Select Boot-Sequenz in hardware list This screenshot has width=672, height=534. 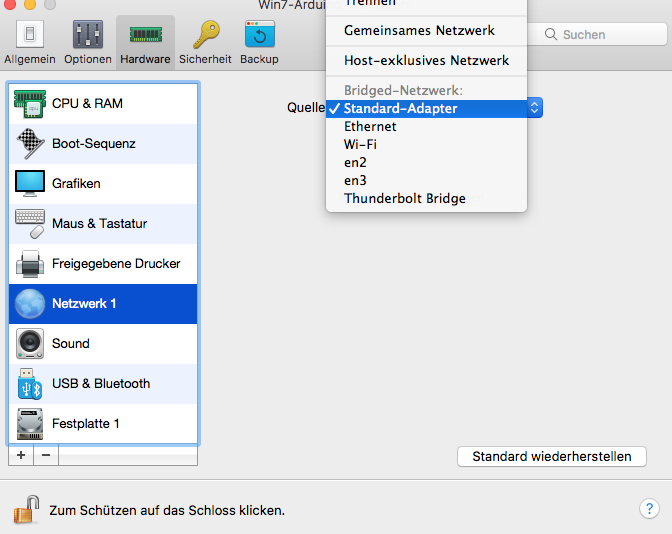coord(103,144)
